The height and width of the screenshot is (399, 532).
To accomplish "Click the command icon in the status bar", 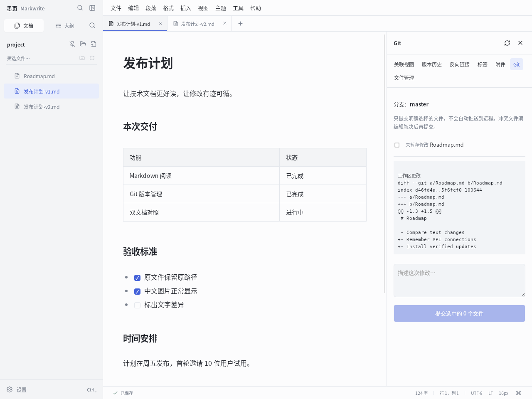I will (x=518, y=393).
